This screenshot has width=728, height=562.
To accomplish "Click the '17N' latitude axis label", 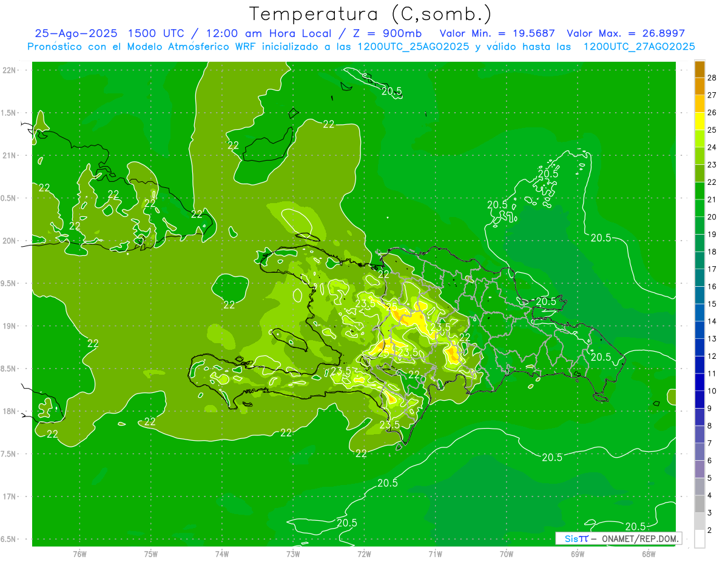I will coord(10,497).
